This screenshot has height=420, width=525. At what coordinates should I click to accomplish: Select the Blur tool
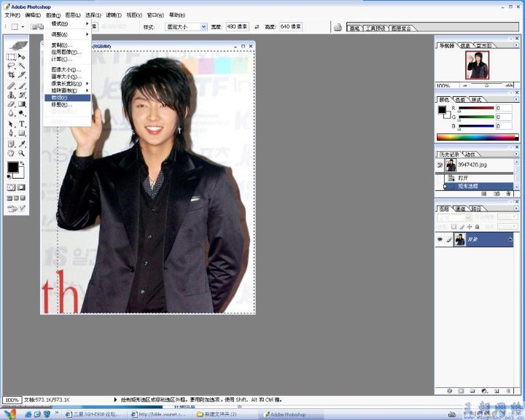(x=11, y=113)
